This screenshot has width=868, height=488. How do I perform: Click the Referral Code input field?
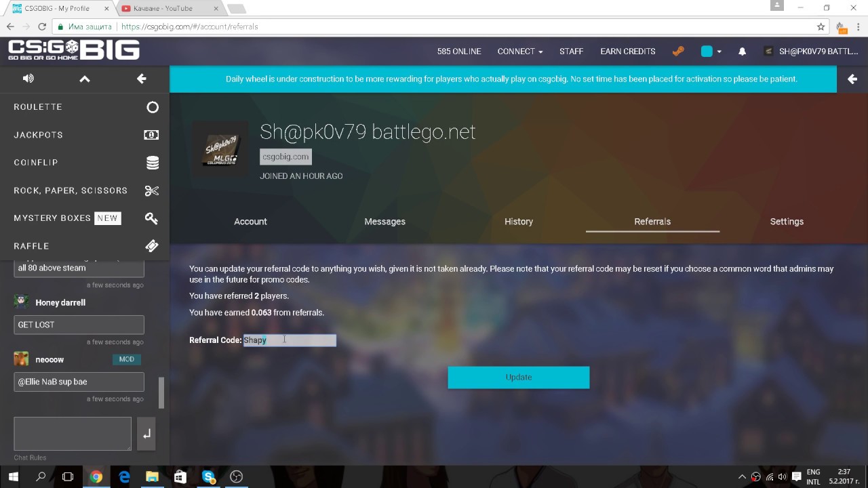pos(290,340)
